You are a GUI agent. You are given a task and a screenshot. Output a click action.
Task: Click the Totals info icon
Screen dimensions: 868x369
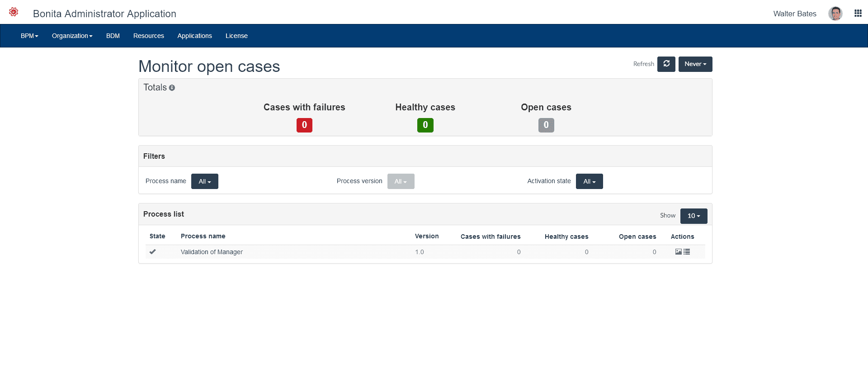[x=172, y=88]
